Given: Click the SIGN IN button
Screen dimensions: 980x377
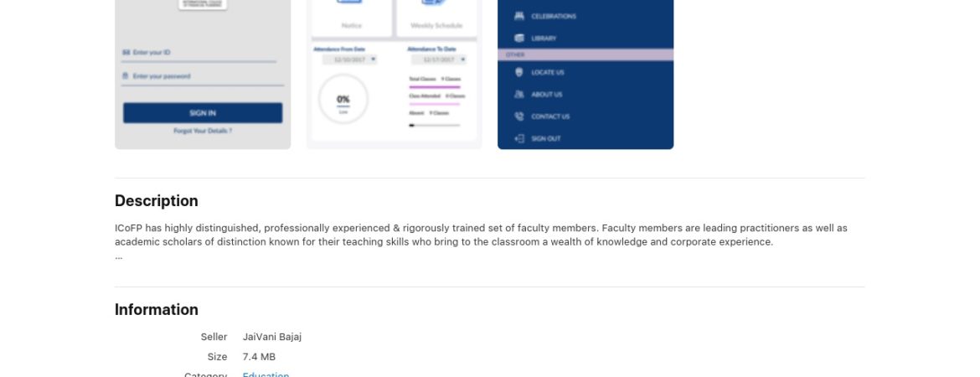Looking at the screenshot, I should [203, 113].
